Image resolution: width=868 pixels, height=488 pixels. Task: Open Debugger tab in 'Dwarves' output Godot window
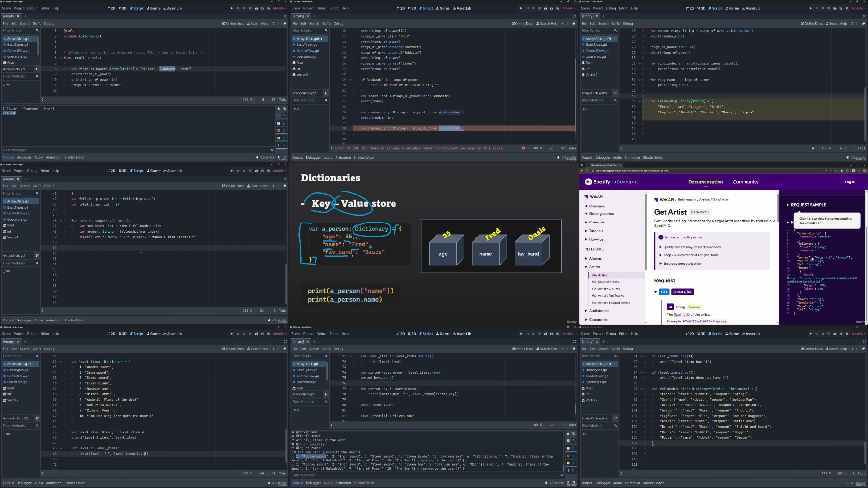pos(24,157)
